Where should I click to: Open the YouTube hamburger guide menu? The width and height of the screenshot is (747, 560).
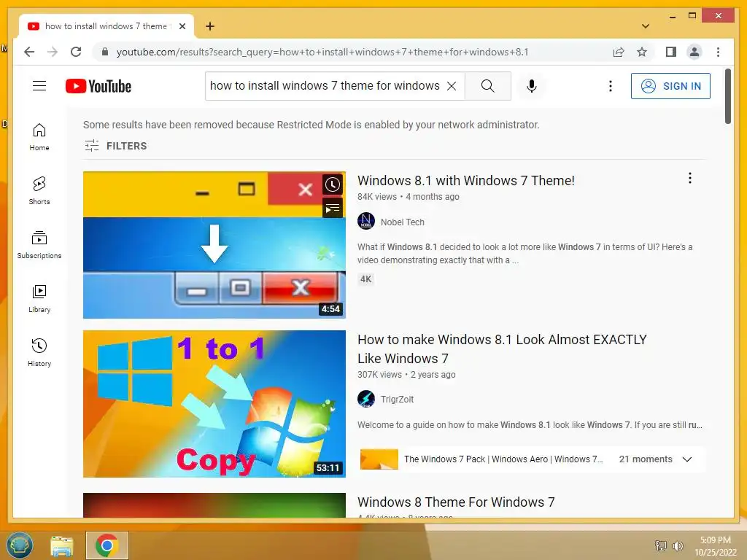pos(39,86)
